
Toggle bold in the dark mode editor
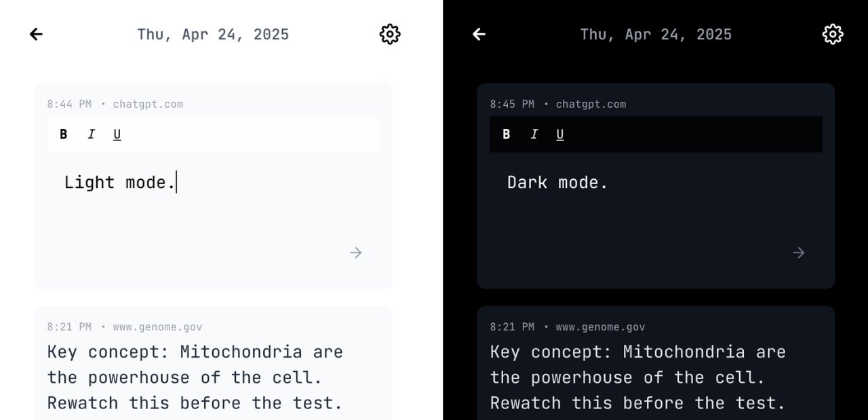[506, 134]
